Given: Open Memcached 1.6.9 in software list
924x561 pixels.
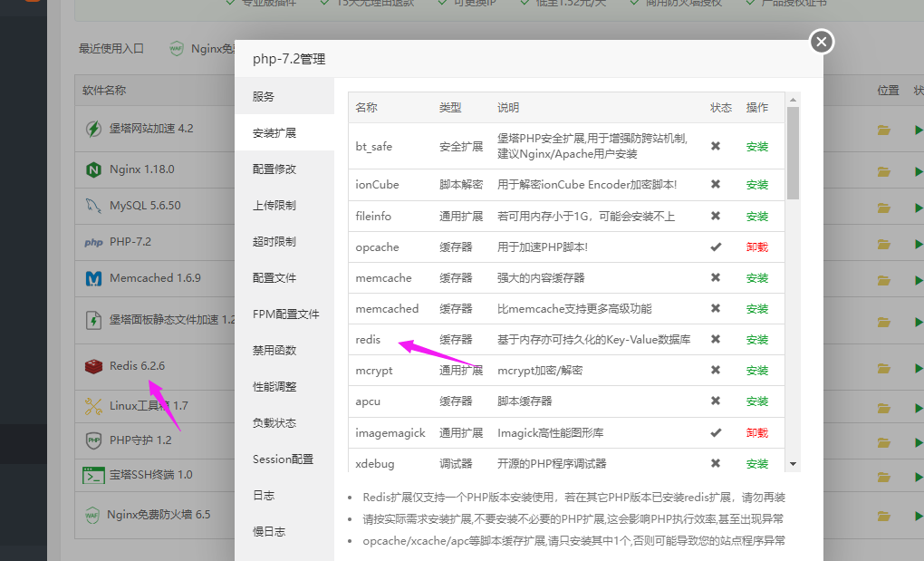Looking at the screenshot, I should [155, 278].
